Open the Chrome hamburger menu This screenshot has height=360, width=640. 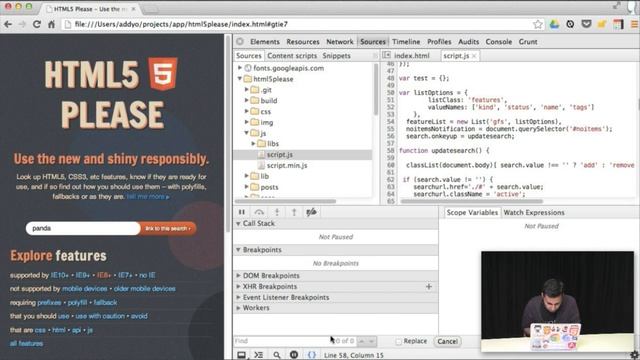(635, 24)
